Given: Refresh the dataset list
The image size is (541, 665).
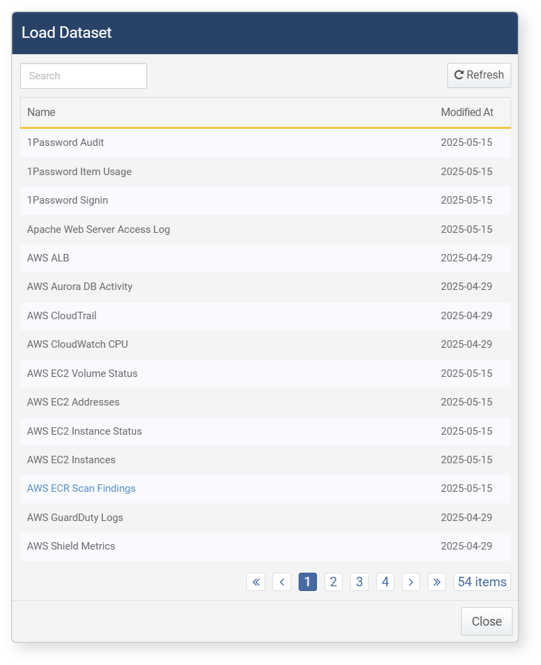Looking at the screenshot, I should pyautogui.click(x=479, y=75).
